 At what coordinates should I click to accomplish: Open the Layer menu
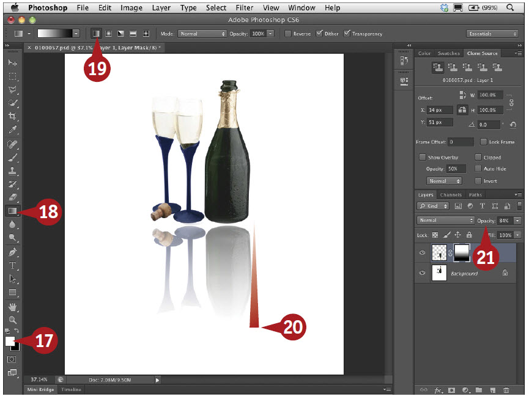pyautogui.click(x=161, y=7)
